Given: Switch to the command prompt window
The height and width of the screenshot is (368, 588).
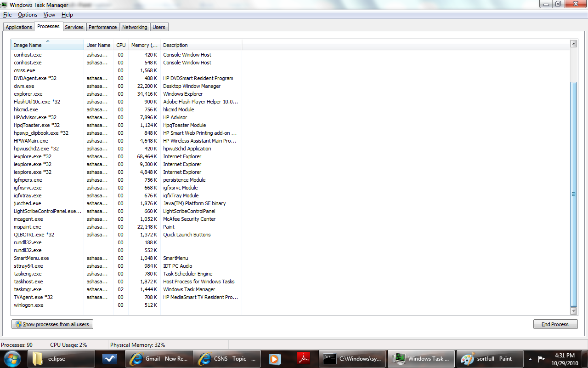Looking at the screenshot, I should coord(352,359).
